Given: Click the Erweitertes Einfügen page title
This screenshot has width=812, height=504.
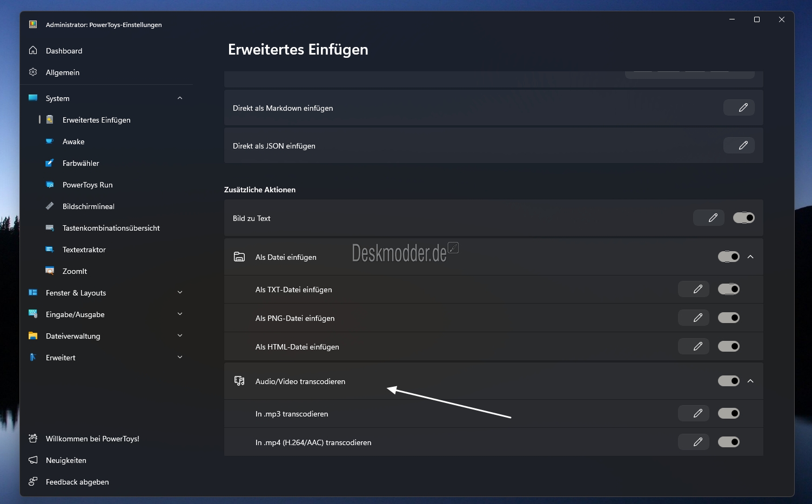Looking at the screenshot, I should pyautogui.click(x=298, y=49).
